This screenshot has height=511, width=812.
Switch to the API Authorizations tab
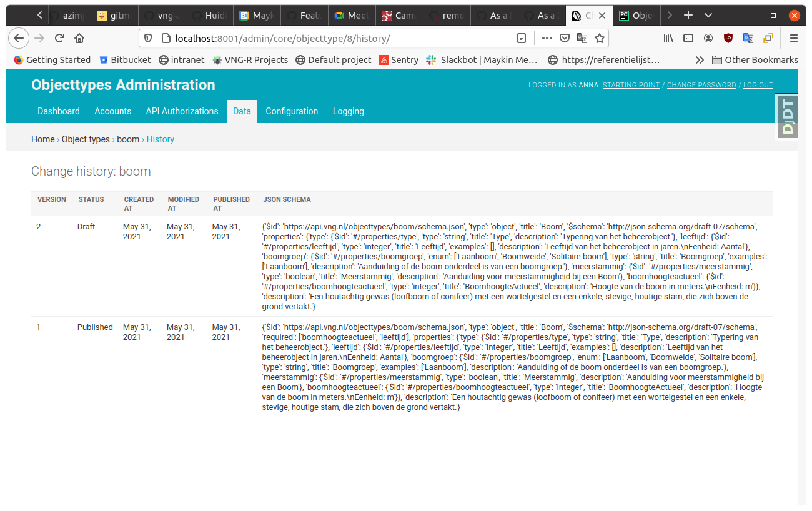[182, 111]
